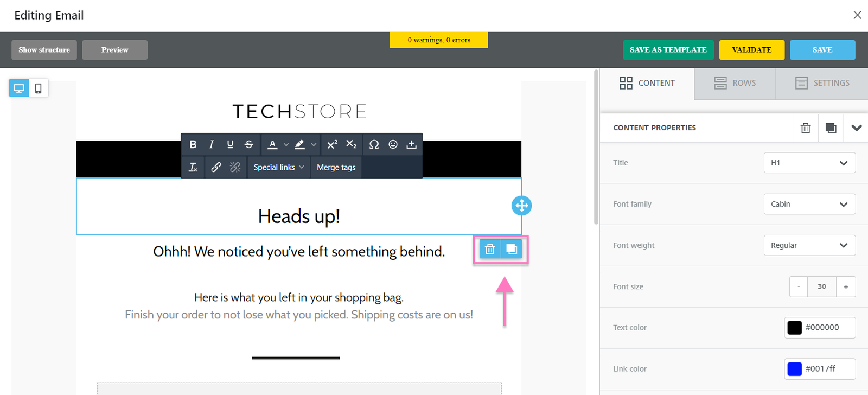The width and height of the screenshot is (868, 395).
Task: Apply italic formatting to text
Action: click(x=212, y=144)
